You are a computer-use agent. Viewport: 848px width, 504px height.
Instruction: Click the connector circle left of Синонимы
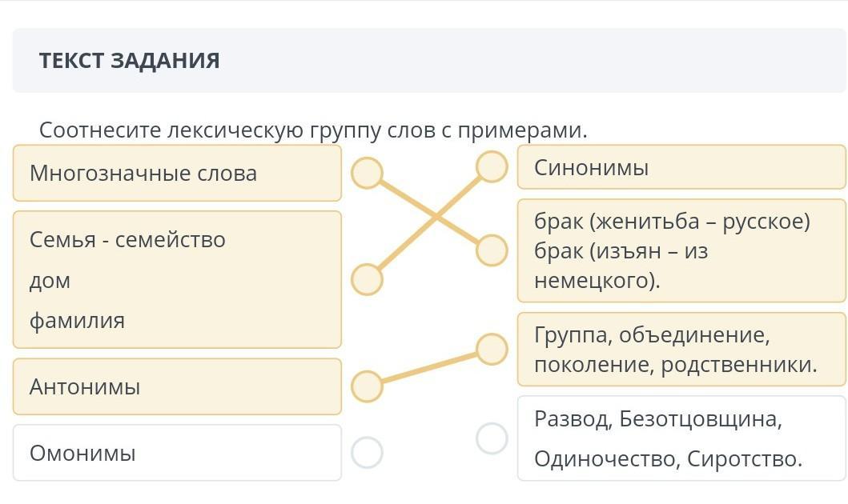coord(492,167)
